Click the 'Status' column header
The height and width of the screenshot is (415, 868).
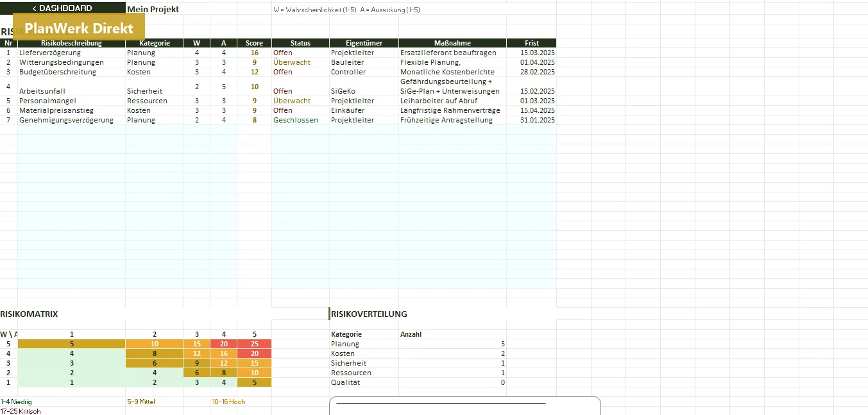300,43
